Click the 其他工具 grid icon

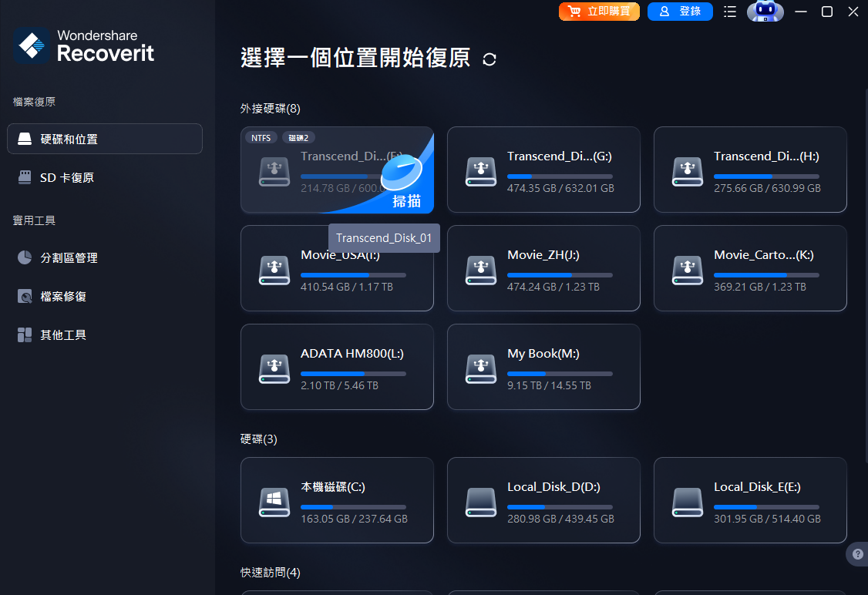(x=25, y=334)
